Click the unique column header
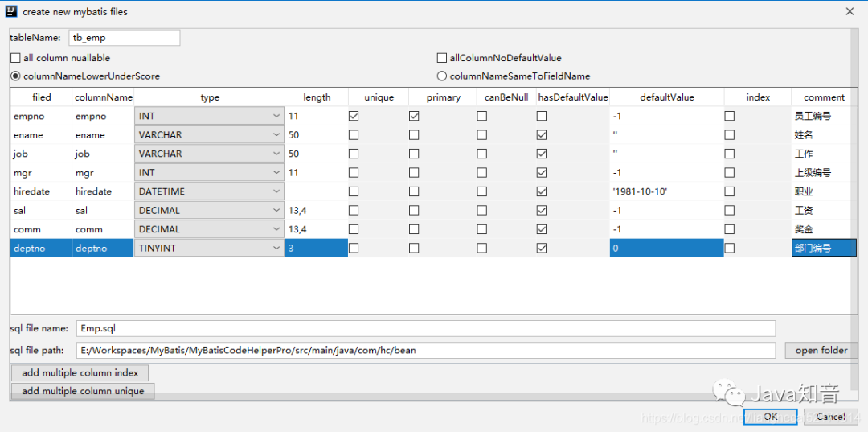The image size is (868, 432). [x=379, y=97]
